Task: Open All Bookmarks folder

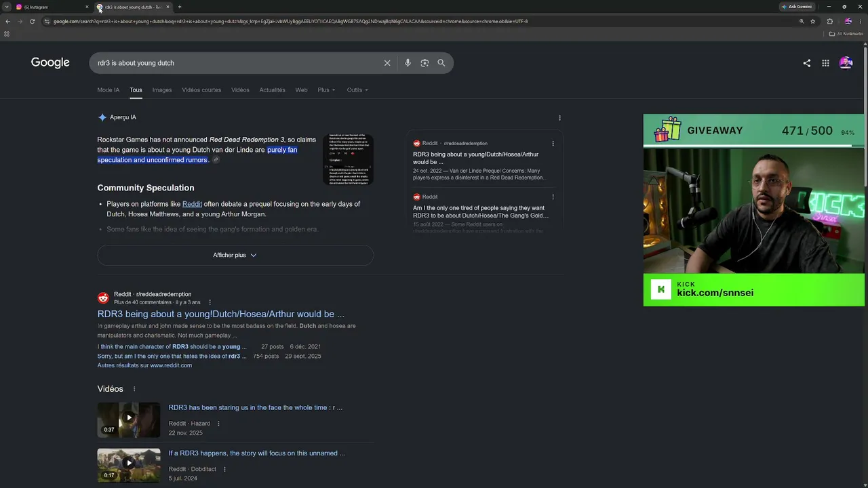Action: point(846,34)
